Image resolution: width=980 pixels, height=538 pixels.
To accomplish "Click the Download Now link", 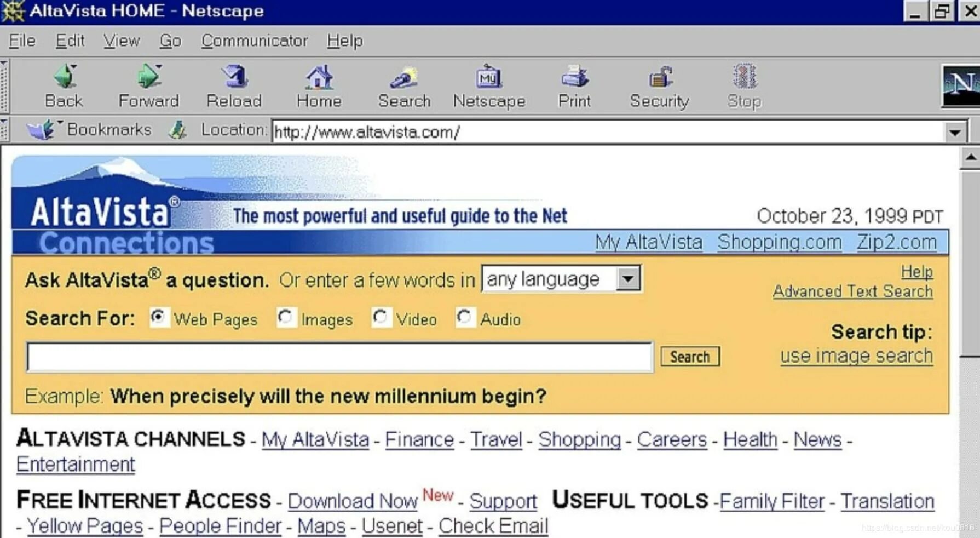I will [x=353, y=501].
